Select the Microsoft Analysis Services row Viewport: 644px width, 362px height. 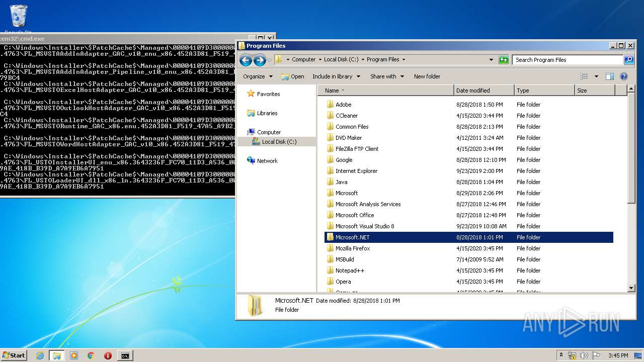[469, 204]
